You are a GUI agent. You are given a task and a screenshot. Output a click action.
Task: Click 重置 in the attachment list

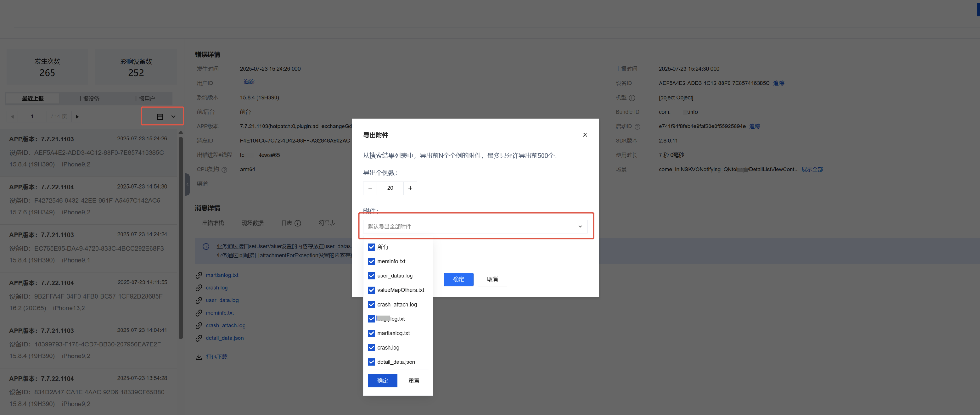413,381
